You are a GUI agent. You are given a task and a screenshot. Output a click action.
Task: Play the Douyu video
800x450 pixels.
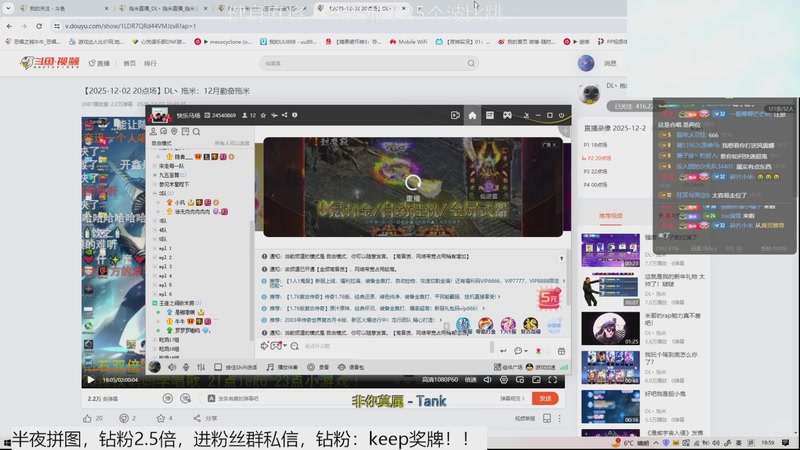click(x=90, y=380)
